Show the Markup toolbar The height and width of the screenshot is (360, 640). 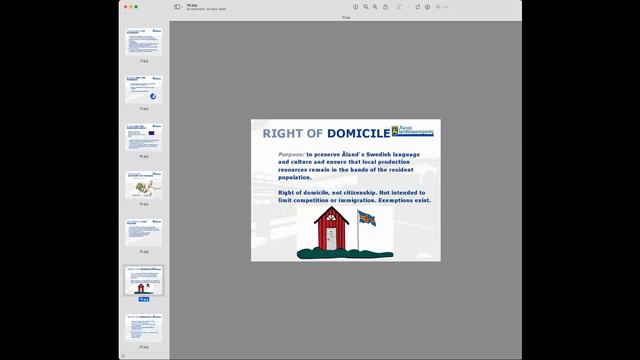coord(427,7)
